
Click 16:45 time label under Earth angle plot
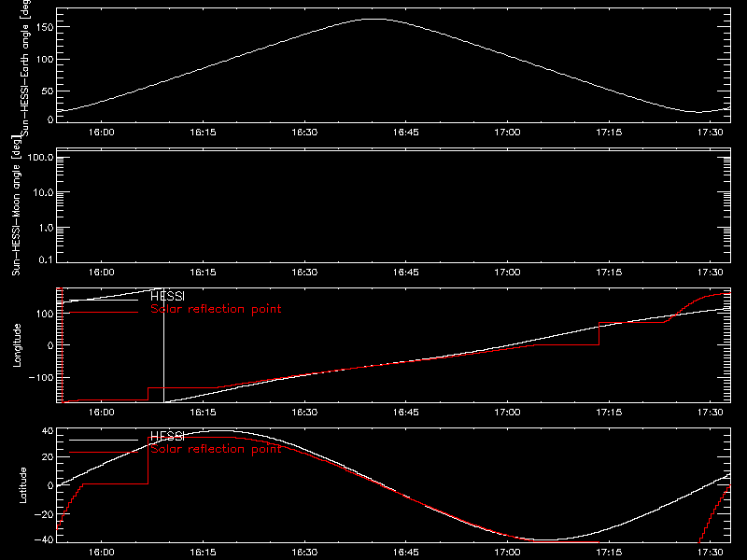point(406,133)
